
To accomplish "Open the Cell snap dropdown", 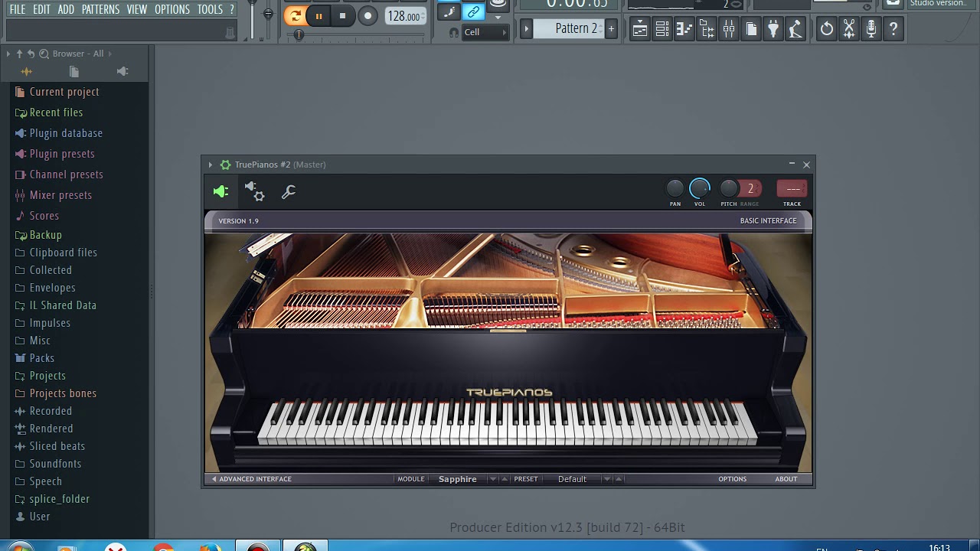I will 485,32.
